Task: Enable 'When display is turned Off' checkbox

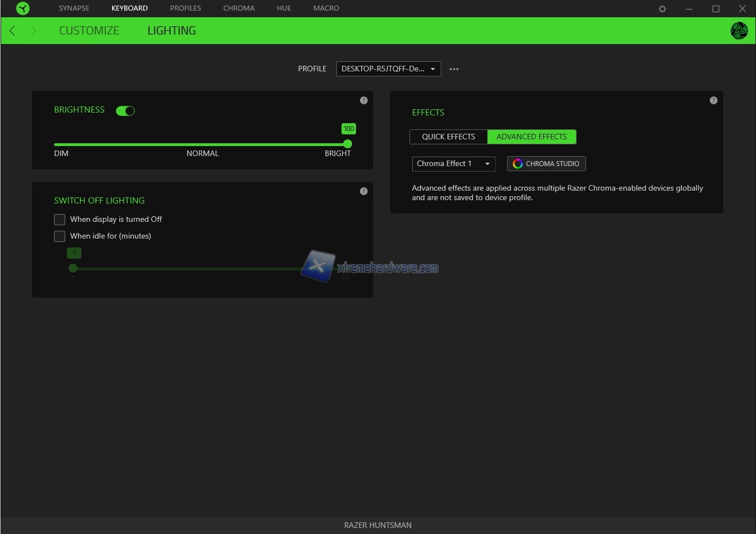Action: click(x=60, y=220)
